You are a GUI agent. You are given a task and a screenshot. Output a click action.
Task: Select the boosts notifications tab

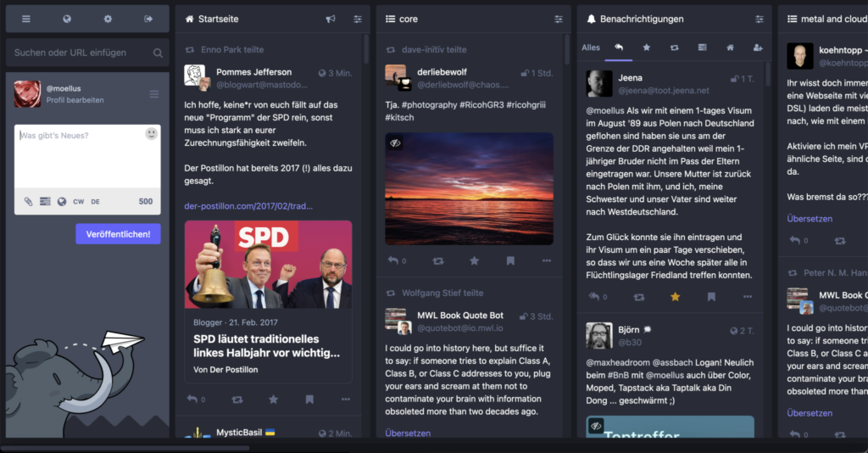(674, 48)
